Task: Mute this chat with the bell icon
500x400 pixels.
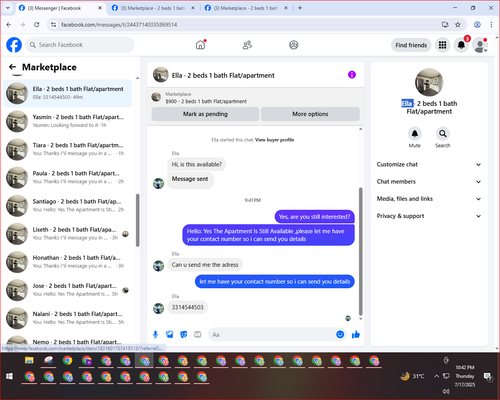Action: 415,134
